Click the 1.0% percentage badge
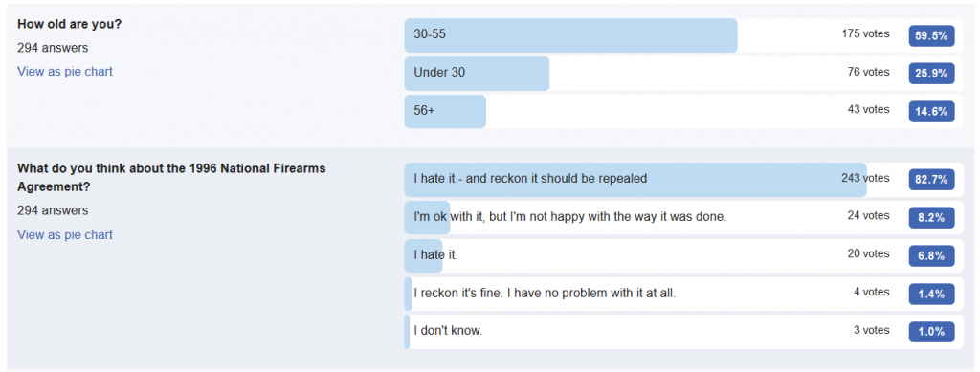980x372 pixels. tap(931, 332)
